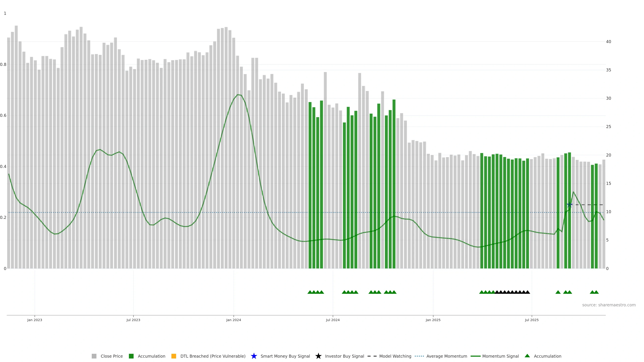Click the green Accumulation legend square
644x362 pixels.
click(131, 356)
